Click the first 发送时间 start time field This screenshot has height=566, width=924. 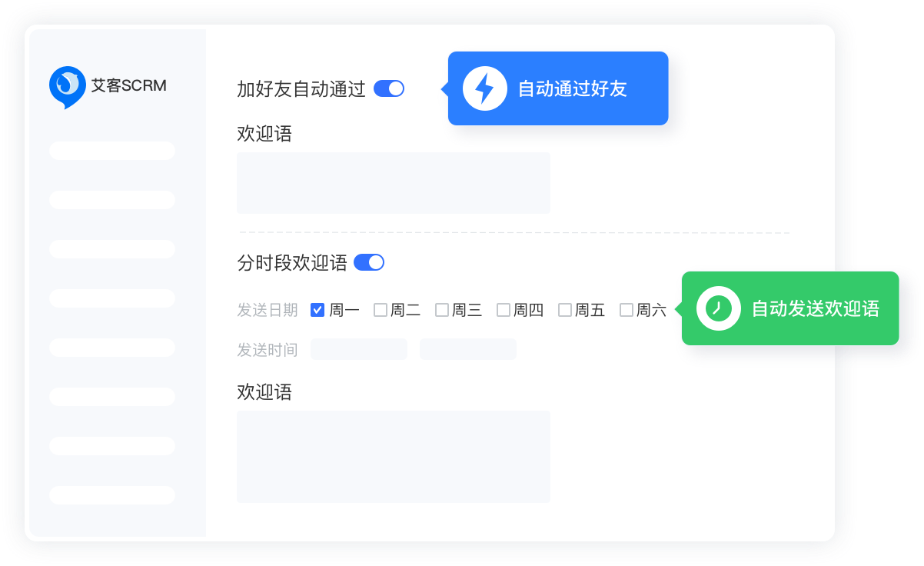tap(358, 349)
